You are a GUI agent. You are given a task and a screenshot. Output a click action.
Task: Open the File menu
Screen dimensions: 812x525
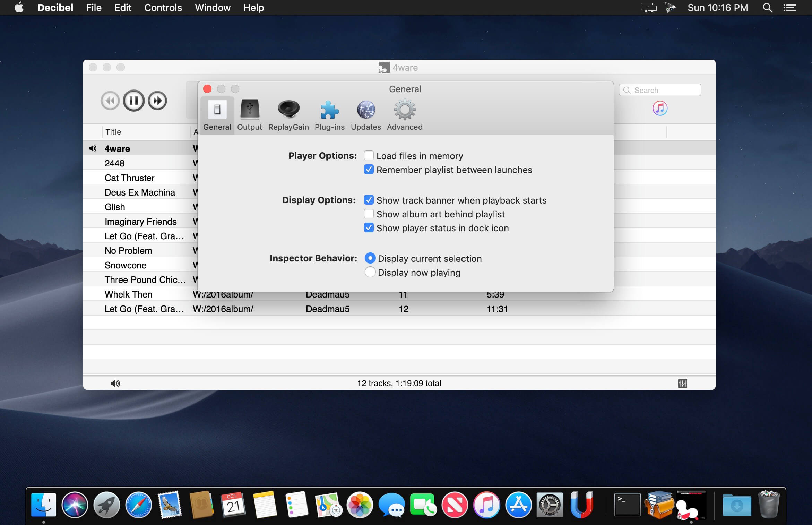[x=94, y=8]
